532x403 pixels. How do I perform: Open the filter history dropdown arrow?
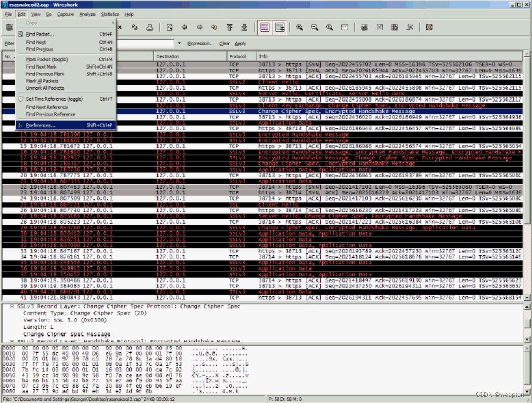(179, 43)
